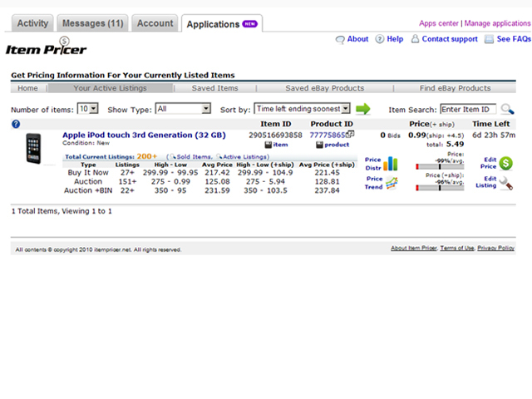
Task: Click the Item Search magnifier icon
Action: (507, 109)
